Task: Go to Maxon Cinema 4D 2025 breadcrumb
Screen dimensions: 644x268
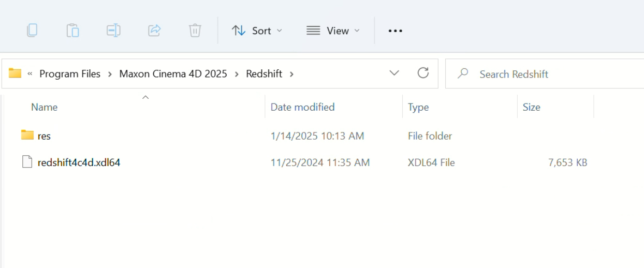Action: 173,74
